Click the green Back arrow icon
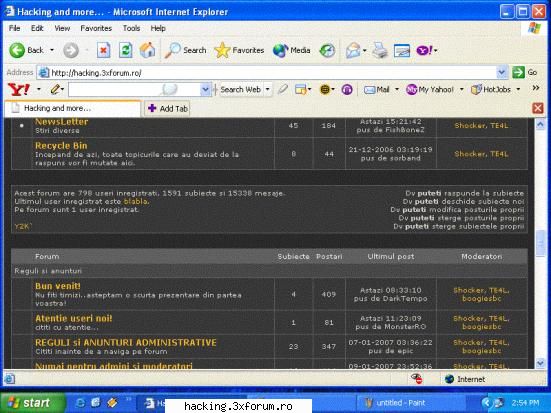This screenshot has height=413, width=551. pos(17,50)
